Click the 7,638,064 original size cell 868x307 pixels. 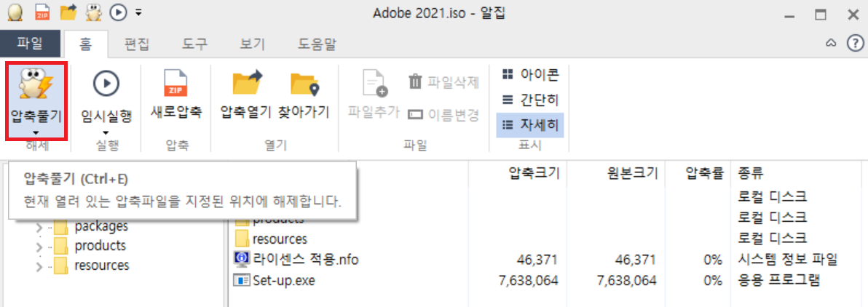(626, 281)
